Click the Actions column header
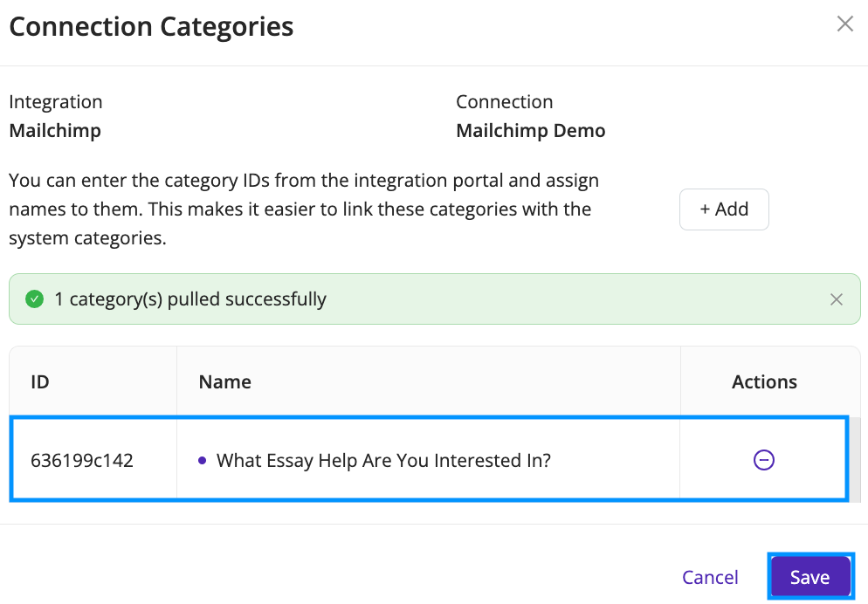Screen dimensions: 868x604 (x=764, y=381)
